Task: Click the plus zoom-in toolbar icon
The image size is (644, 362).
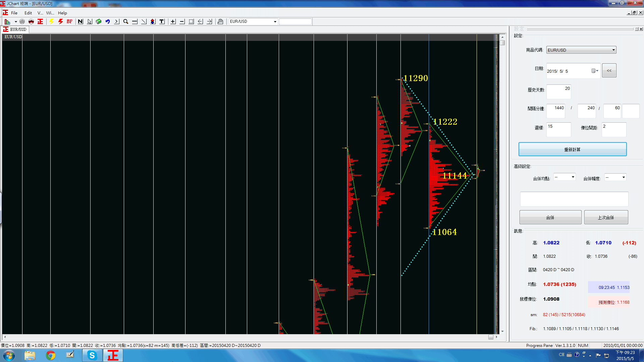Action: click(x=173, y=21)
